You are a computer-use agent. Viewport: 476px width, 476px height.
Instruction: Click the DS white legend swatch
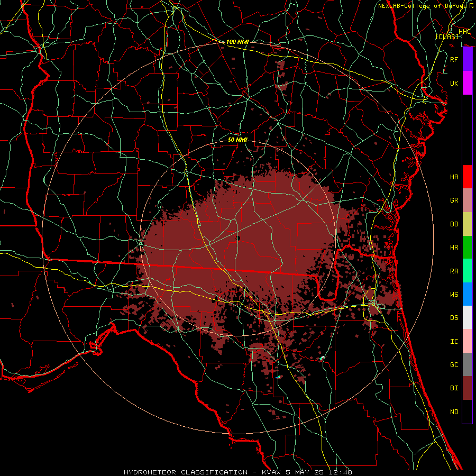(467, 317)
